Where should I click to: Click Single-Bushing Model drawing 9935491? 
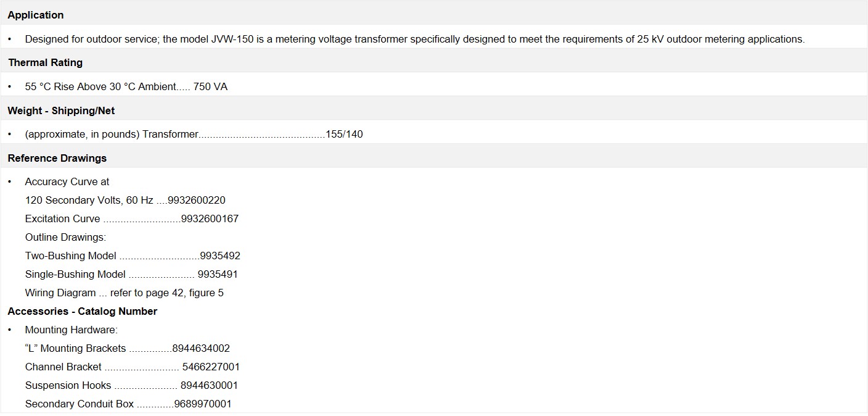(x=218, y=274)
